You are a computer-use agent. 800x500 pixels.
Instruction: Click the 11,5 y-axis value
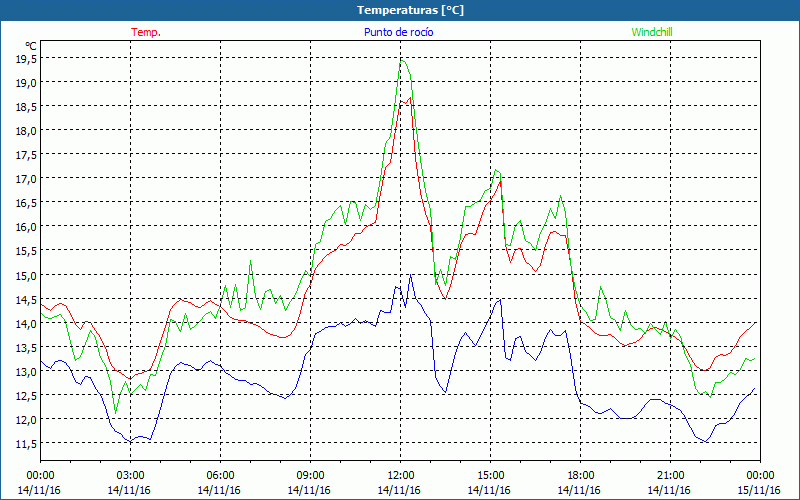26,443
